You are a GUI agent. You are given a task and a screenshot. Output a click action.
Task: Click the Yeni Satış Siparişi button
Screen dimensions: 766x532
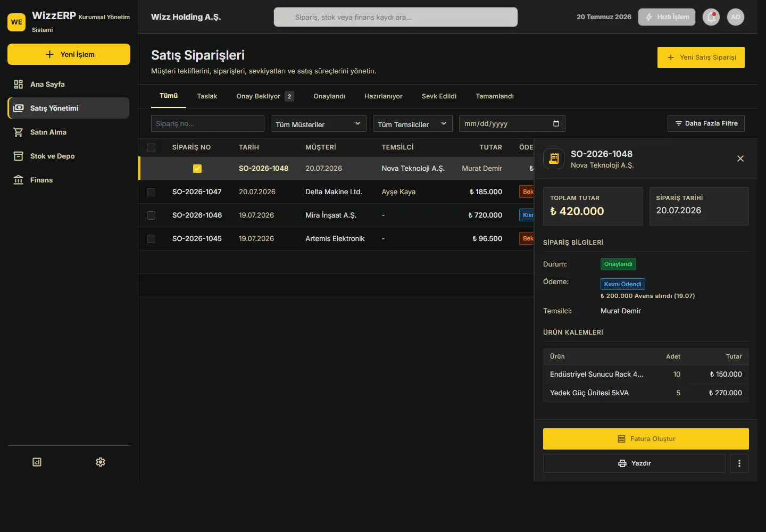click(701, 57)
